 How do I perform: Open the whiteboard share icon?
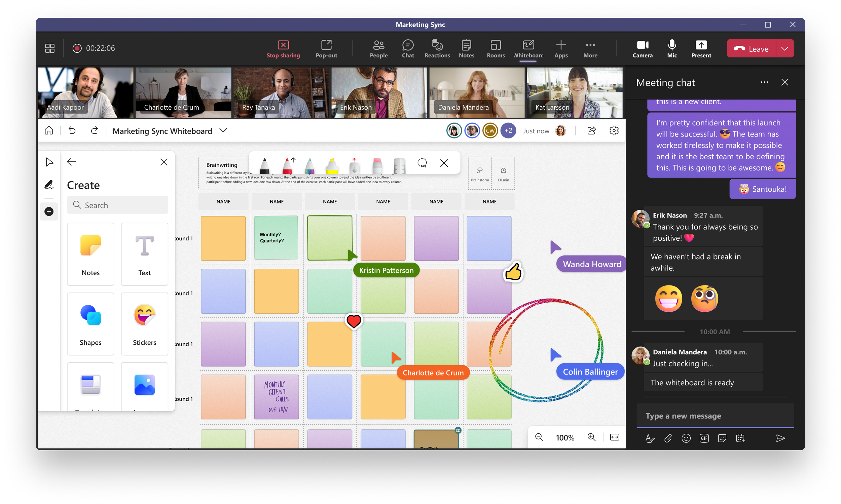(592, 131)
